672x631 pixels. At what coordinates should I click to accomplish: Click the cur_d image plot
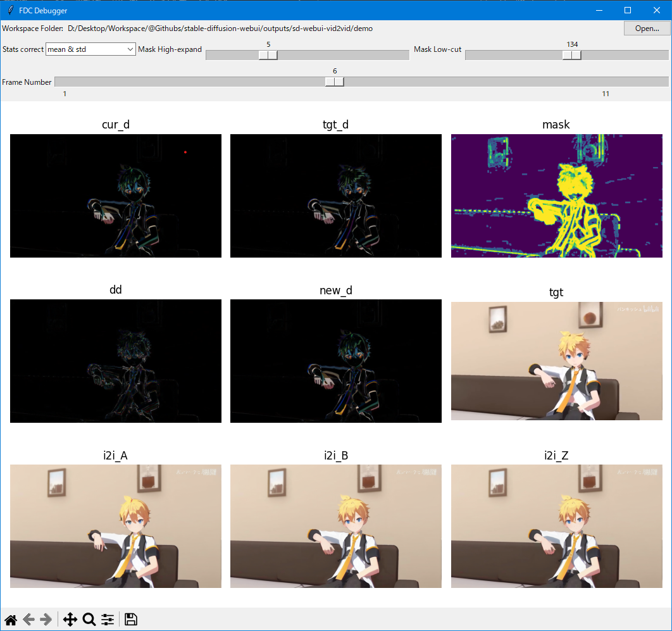point(116,196)
